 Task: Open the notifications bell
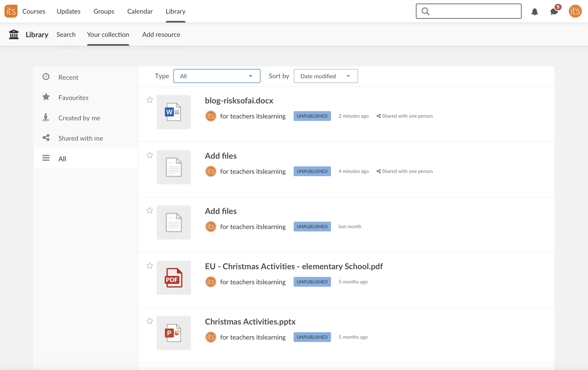click(x=535, y=11)
